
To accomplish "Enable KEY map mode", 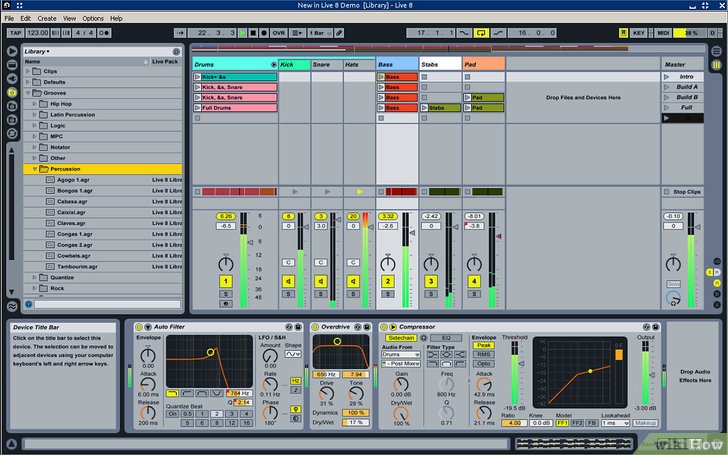I will 639,33.
